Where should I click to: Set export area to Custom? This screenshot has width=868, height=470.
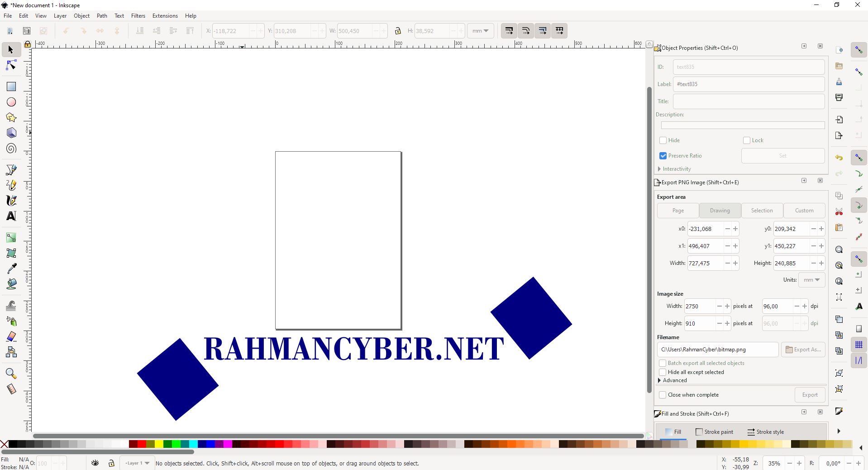(804, 211)
